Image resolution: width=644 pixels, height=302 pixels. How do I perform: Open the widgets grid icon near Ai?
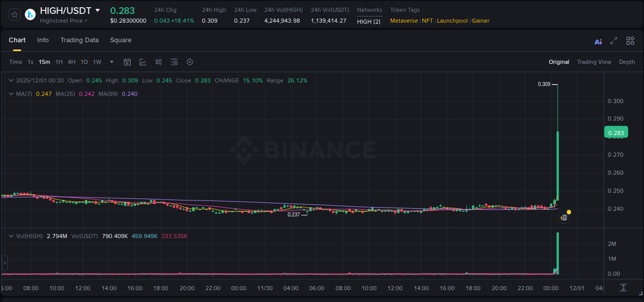(x=629, y=41)
